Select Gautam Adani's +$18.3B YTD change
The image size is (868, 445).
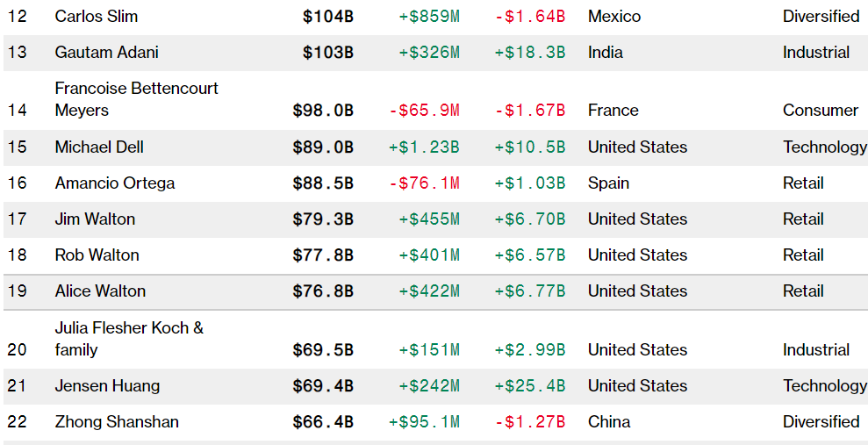pyautogui.click(x=530, y=53)
